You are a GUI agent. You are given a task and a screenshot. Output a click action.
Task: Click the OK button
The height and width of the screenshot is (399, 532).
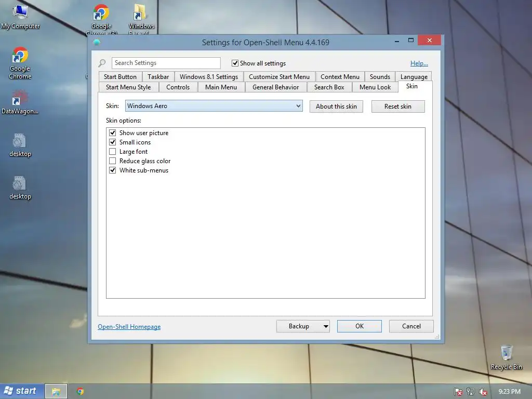(360, 326)
